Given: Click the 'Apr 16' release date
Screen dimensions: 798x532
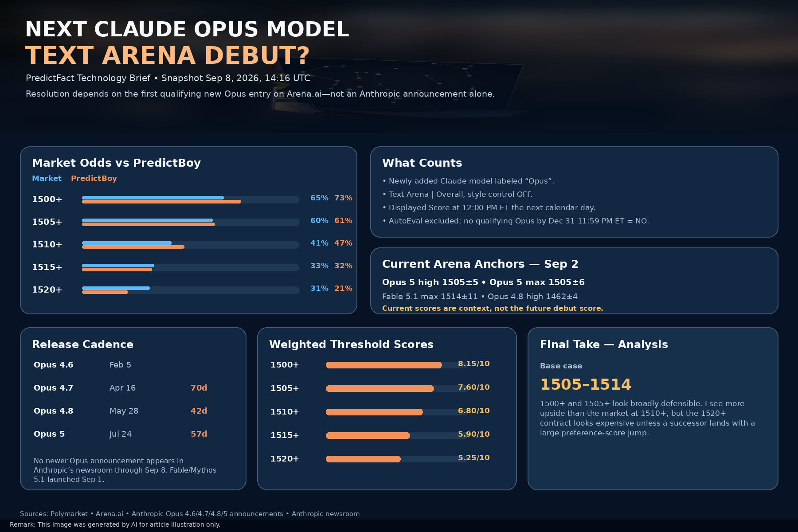Looking at the screenshot, I should point(122,388).
